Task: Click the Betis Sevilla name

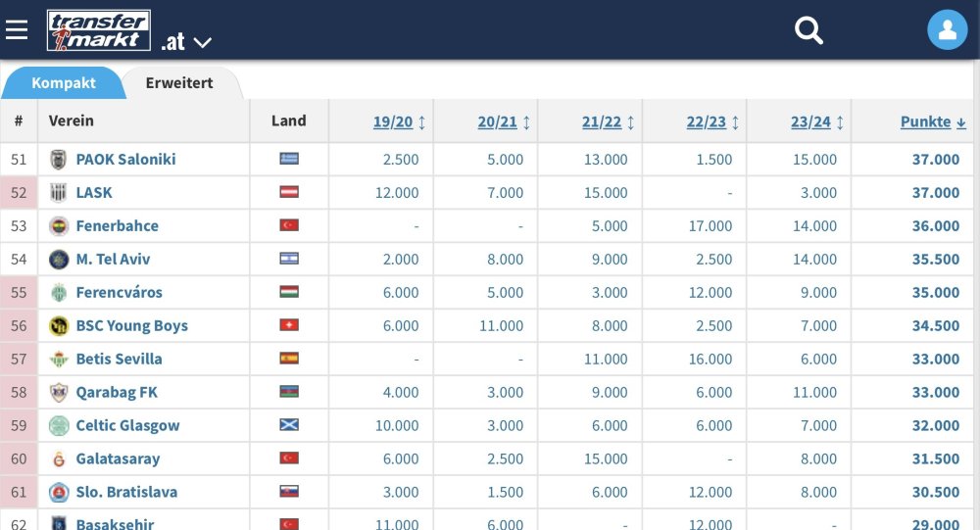Action: pyautogui.click(x=119, y=360)
